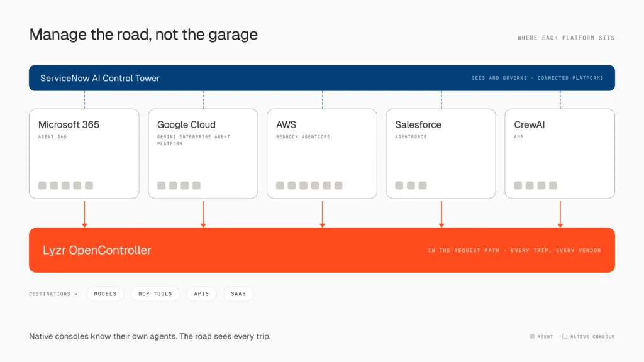Click the 'Native consoles know their own agents' caption
The height and width of the screenshot is (362, 644).
[x=103, y=336]
